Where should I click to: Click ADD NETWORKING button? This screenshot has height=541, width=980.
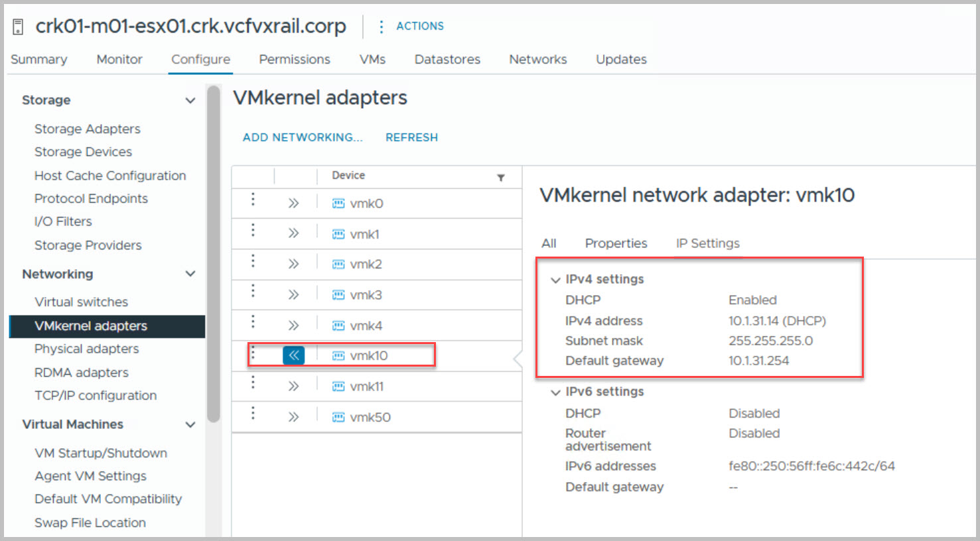tap(303, 137)
